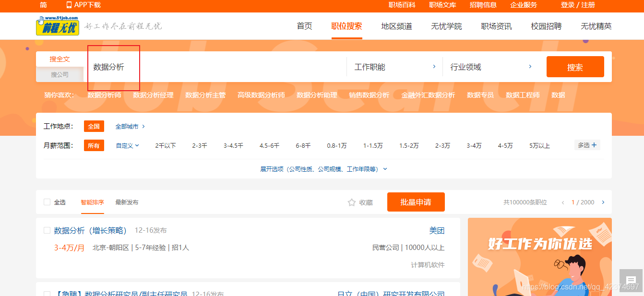Viewport: 644px width, 296px height.
Task: Click the 批量申请 button
Action: point(416,202)
